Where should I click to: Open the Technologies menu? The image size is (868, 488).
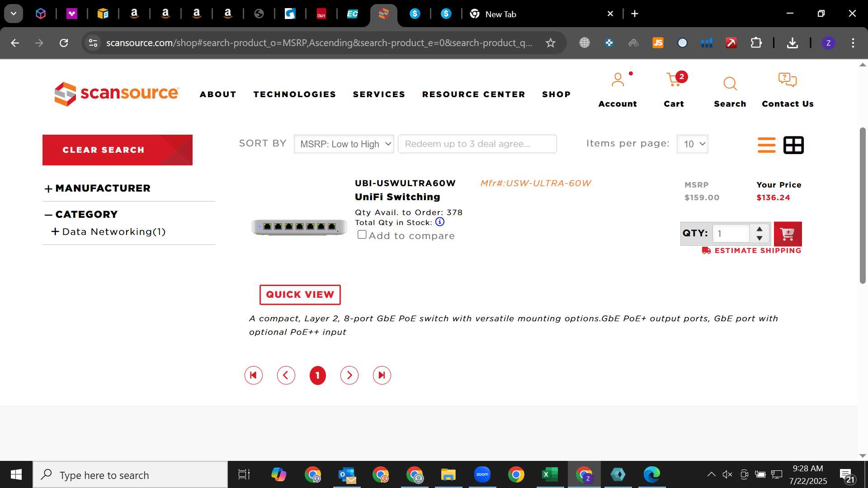click(295, 94)
